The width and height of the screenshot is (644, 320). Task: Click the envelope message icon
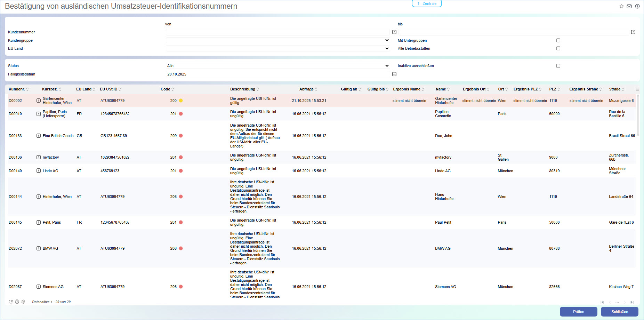tap(629, 6)
